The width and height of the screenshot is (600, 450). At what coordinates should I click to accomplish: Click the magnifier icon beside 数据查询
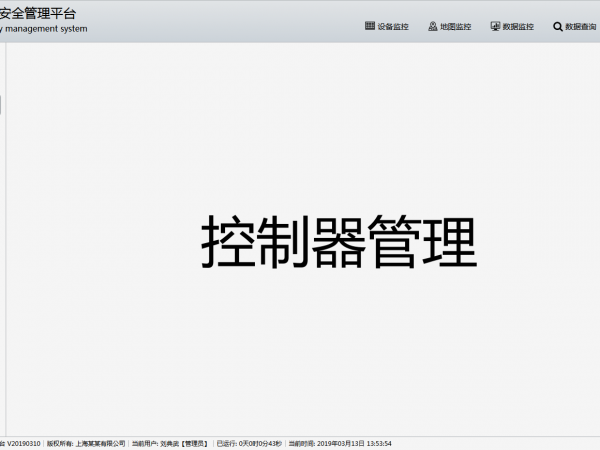tap(557, 26)
